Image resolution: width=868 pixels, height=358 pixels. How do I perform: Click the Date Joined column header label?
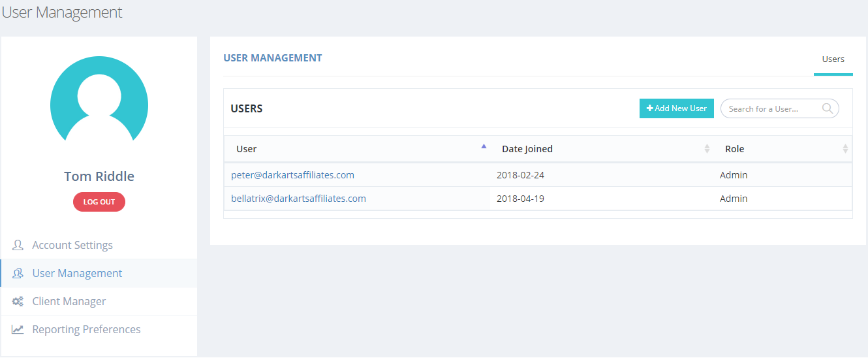pyautogui.click(x=527, y=149)
